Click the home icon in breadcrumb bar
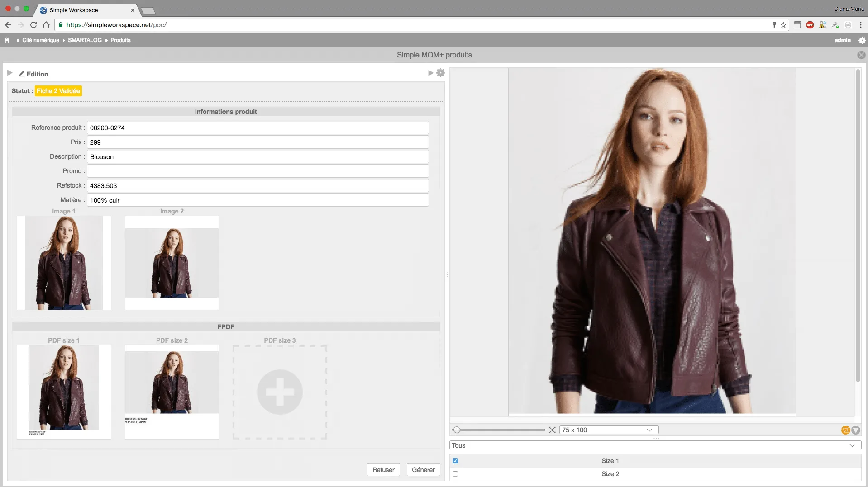 [x=7, y=40]
